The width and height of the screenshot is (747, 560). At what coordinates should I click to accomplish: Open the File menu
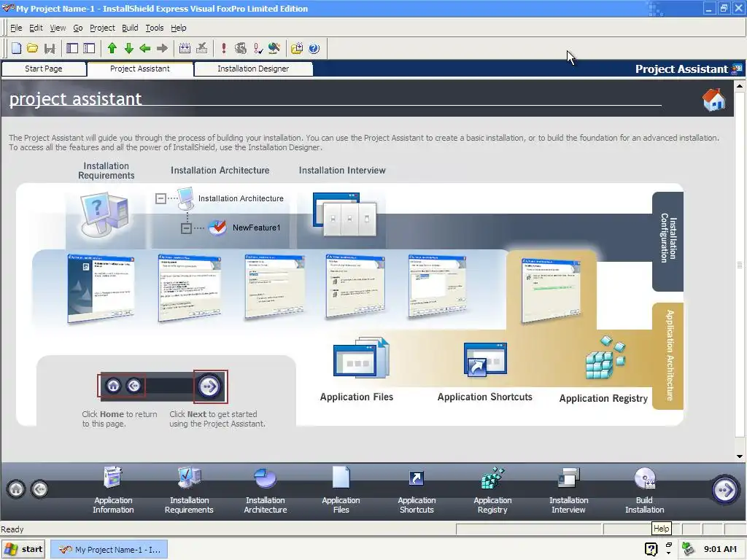click(16, 28)
